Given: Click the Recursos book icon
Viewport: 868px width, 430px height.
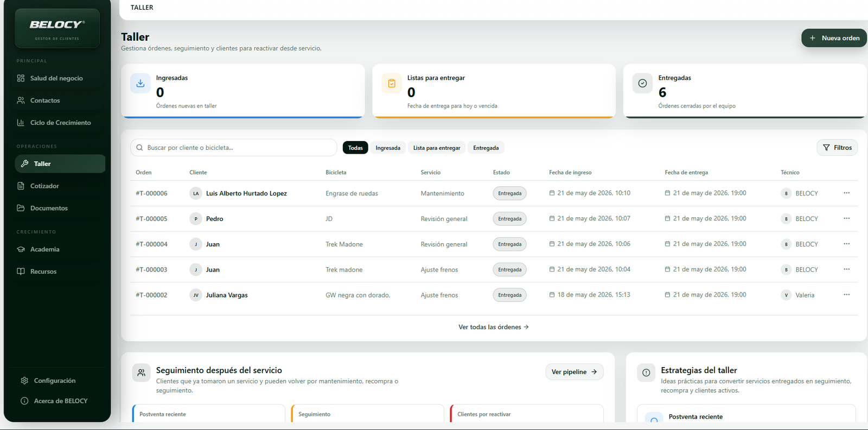Looking at the screenshot, I should [x=21, y=271].
